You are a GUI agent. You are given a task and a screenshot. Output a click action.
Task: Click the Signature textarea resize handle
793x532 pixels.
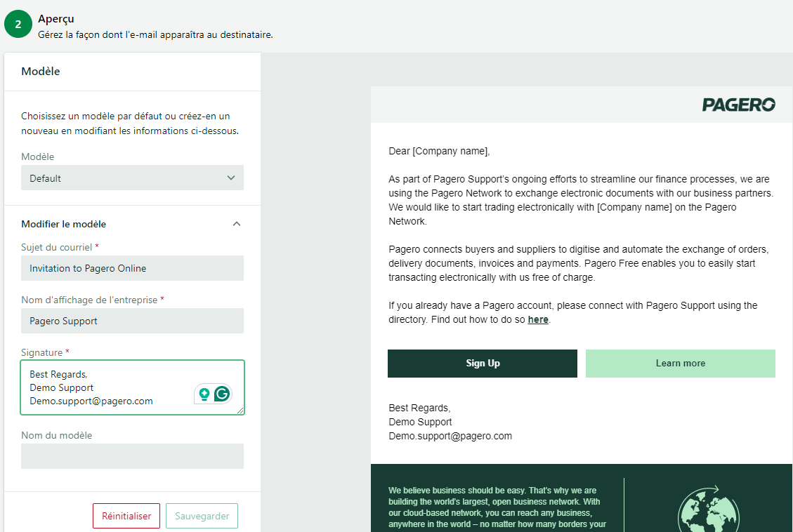240,411
